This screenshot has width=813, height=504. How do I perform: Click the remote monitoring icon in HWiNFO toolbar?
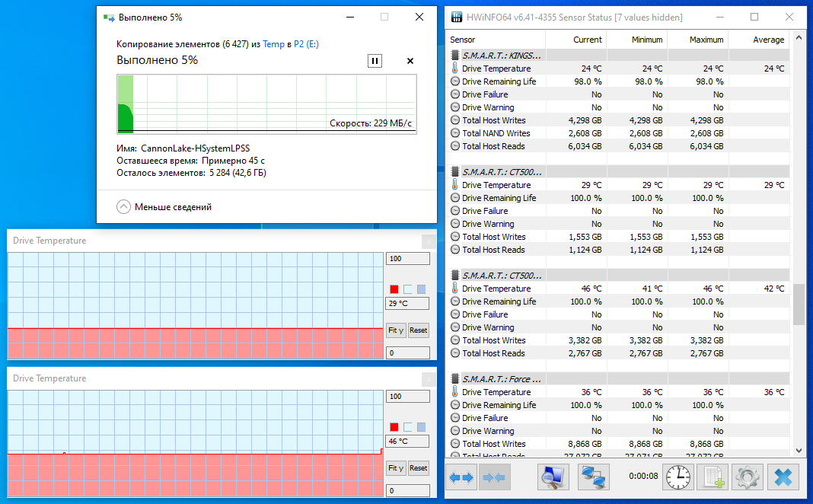point(593,477)
